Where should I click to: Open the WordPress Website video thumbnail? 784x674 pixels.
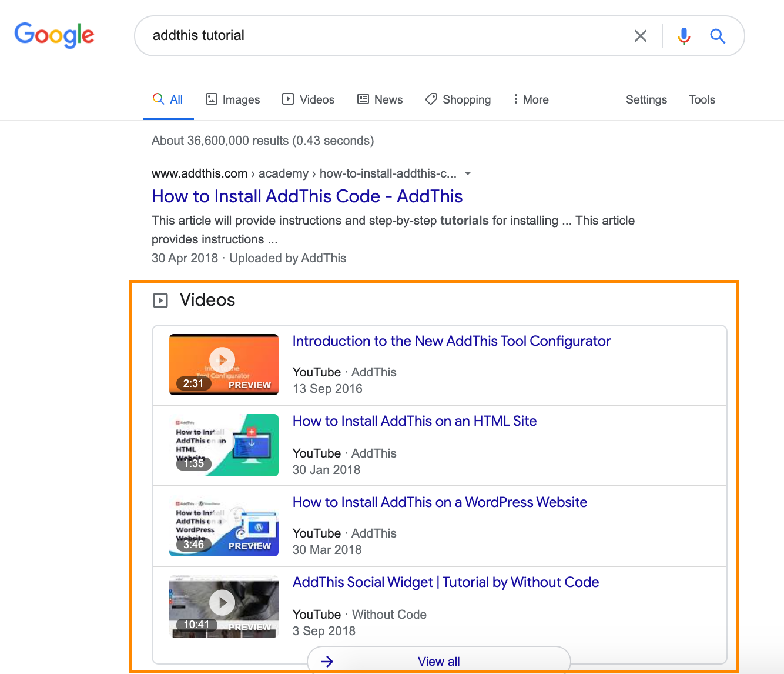[x=224, y=526]
